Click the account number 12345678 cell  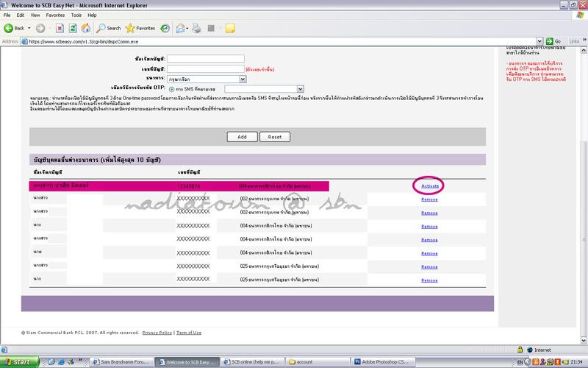tap(189, 186)
